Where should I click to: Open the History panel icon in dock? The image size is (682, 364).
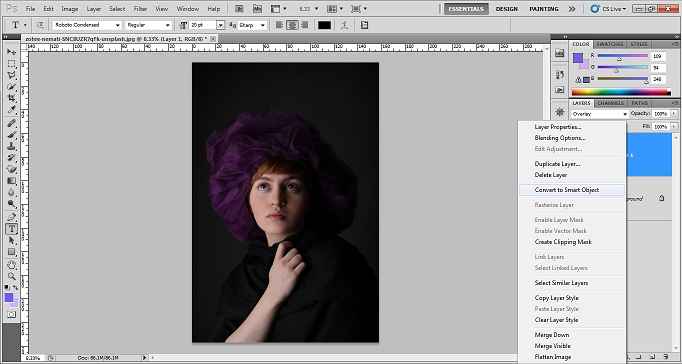(x=560, y=75)
